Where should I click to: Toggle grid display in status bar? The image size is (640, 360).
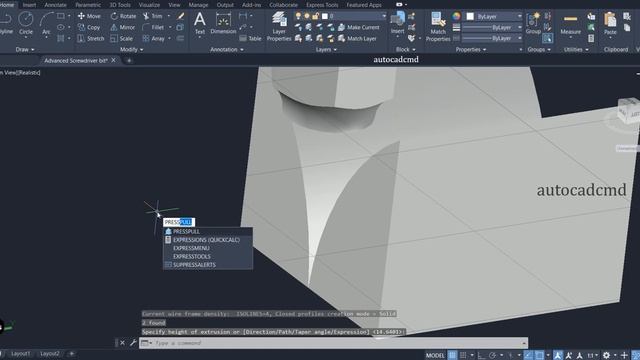[452, 355]
